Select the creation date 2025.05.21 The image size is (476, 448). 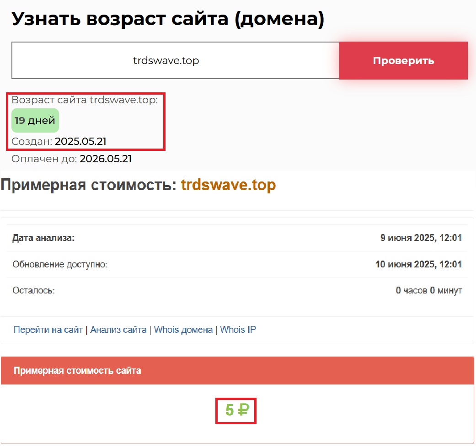[x=80, y=141]
